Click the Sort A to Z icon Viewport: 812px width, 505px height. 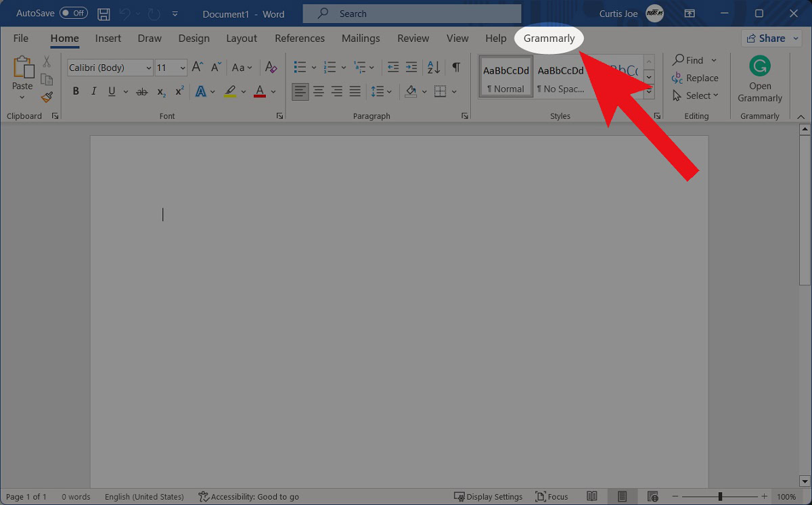tap(434, 67)
